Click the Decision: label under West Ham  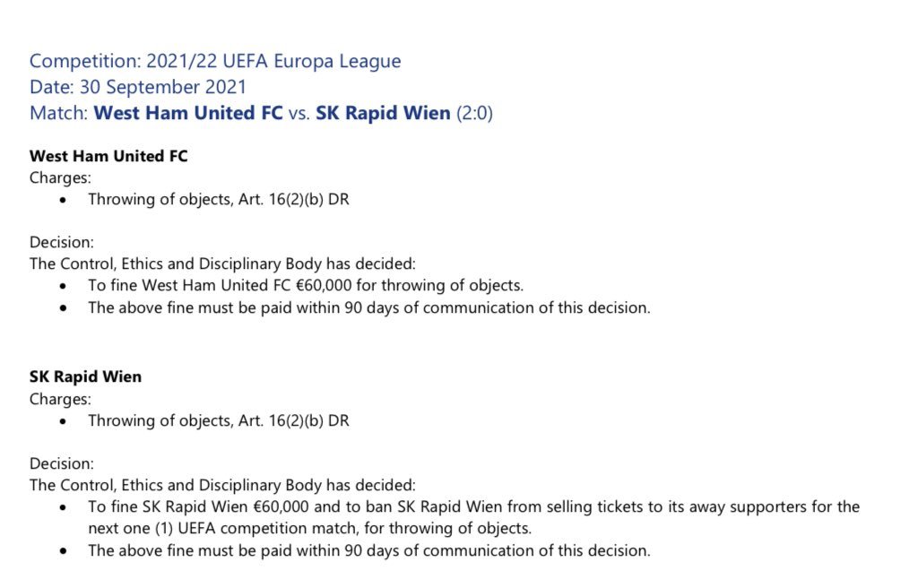click(62, 242)
